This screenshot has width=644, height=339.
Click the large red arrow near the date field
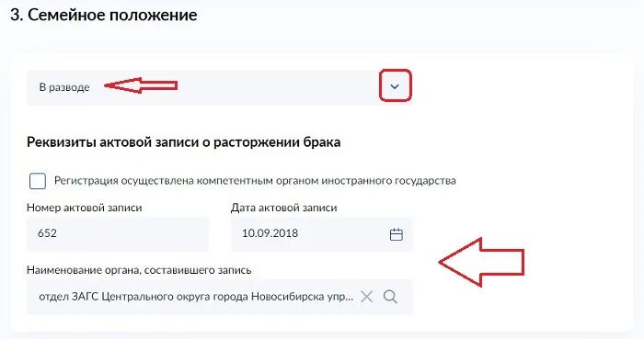[x=481, y=262]
